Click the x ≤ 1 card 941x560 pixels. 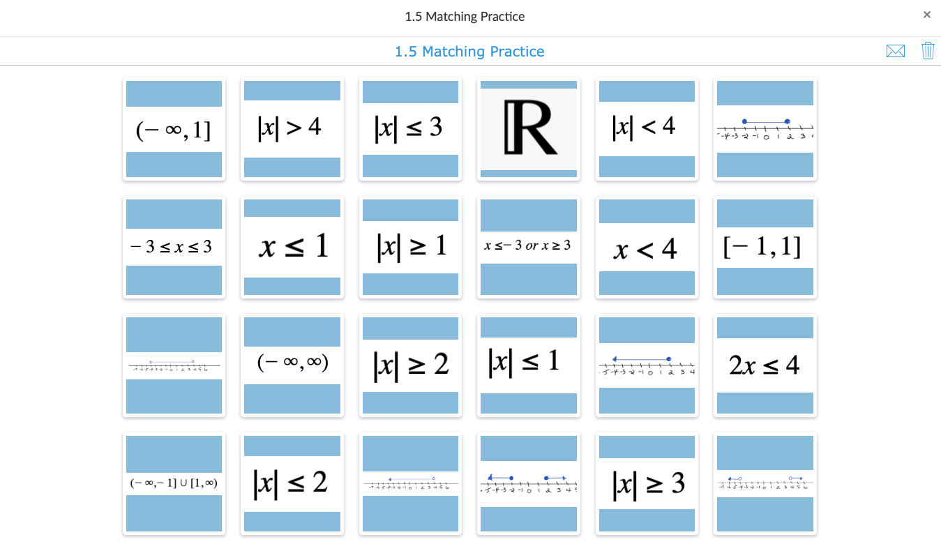click(x=292, y=247)
